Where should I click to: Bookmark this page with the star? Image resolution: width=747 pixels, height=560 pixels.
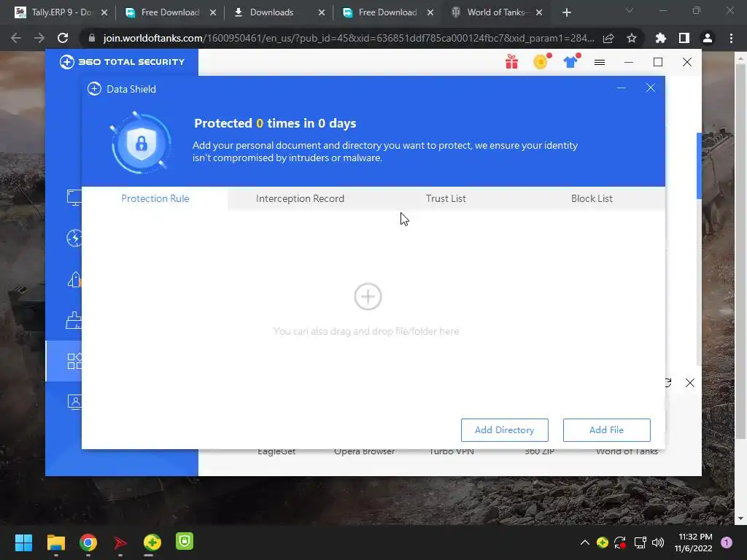coord(632,38)
